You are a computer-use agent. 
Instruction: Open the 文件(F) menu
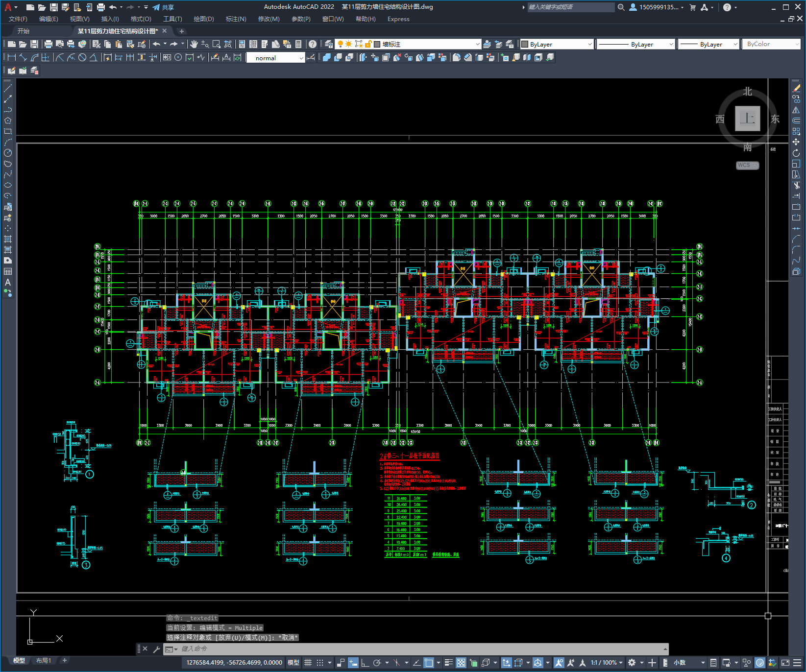(x=18, y=19)
